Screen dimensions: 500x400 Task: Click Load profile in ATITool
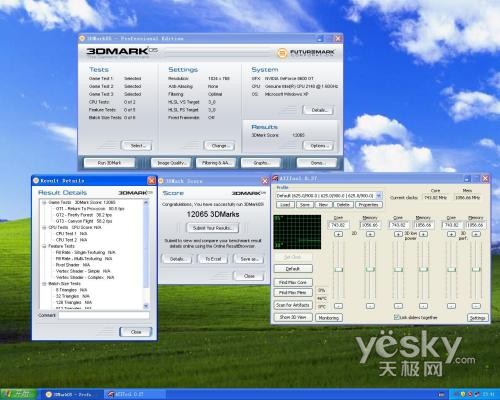click(x=284, y=205)
